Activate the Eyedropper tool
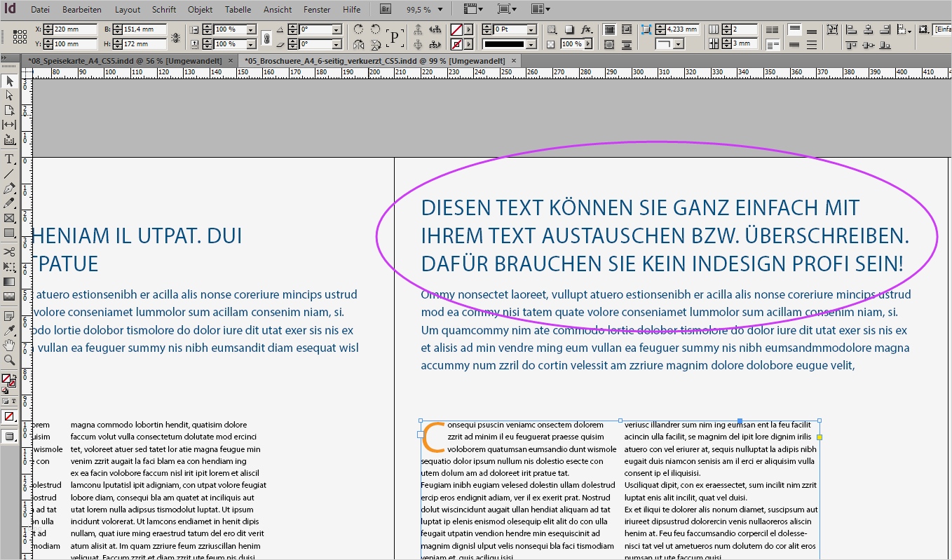 (10, 330)
